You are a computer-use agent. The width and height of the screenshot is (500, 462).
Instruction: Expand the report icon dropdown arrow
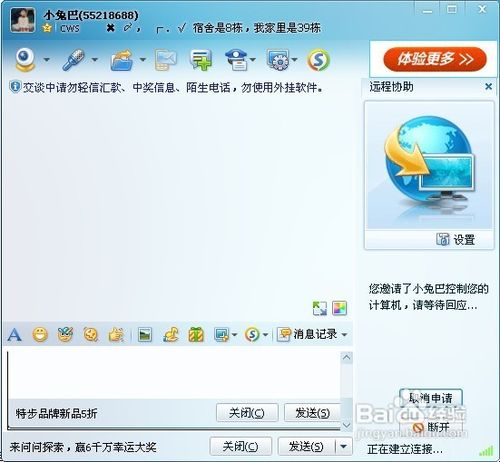(x=253, y=60)
